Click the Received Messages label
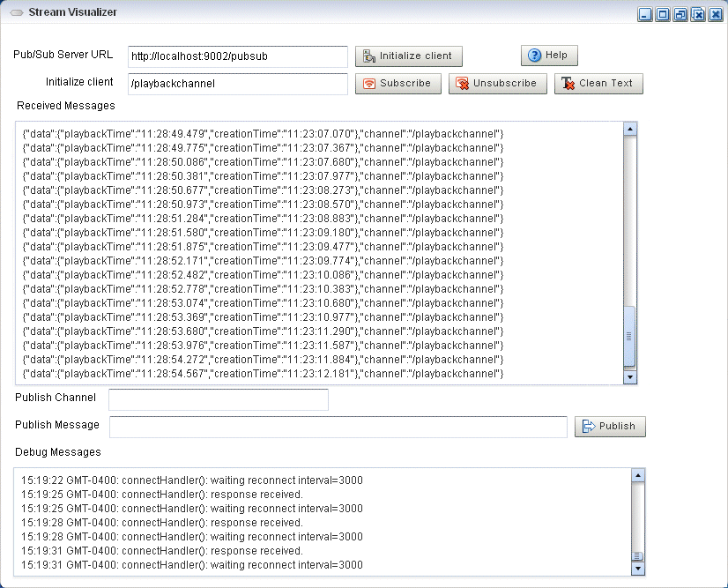 pyautogui.click(x=66, y=106)
